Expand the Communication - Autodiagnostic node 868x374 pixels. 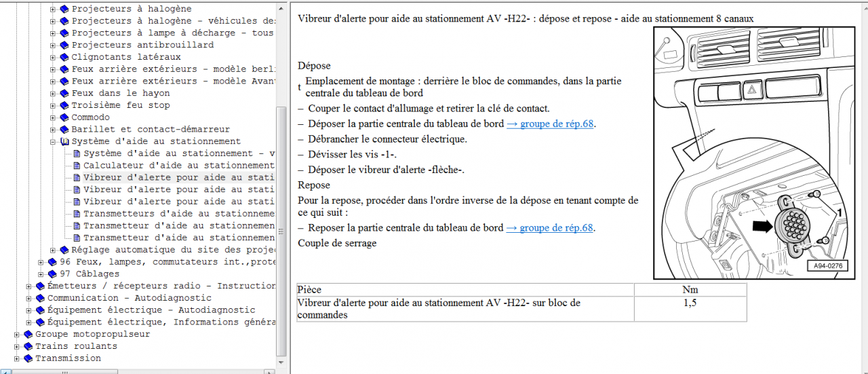click(29, 298)
